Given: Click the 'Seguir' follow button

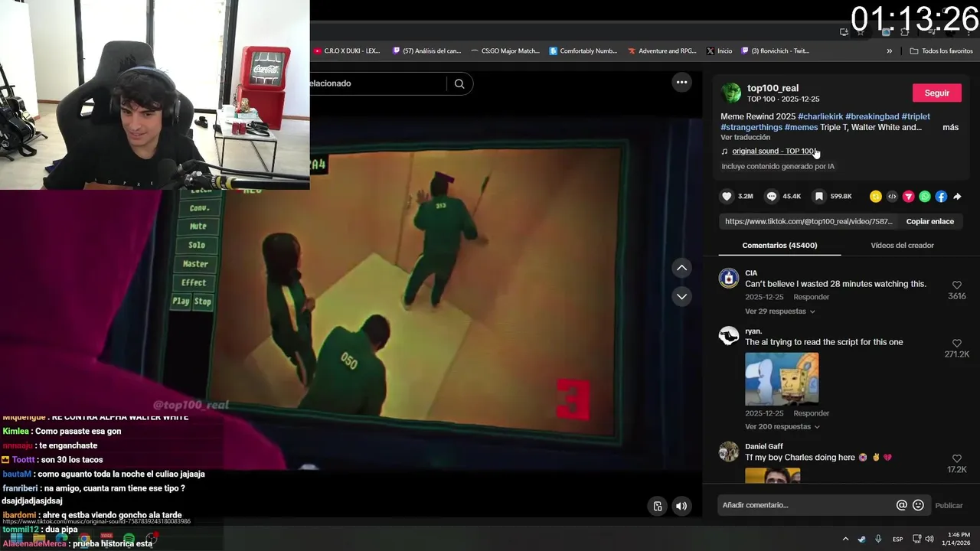Looking at the screenshot, I should (936, 93).
